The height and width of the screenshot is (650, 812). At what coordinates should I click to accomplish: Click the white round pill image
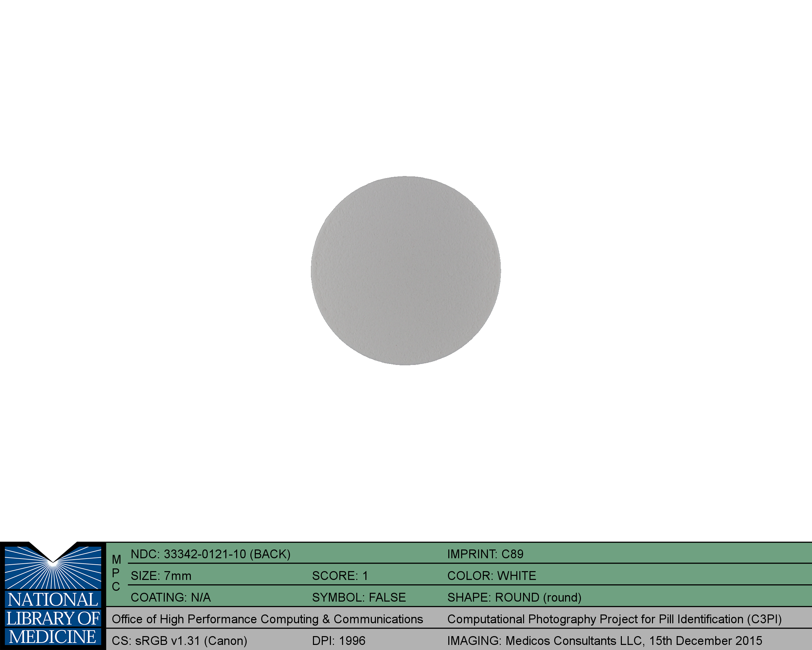click(406, 270)
